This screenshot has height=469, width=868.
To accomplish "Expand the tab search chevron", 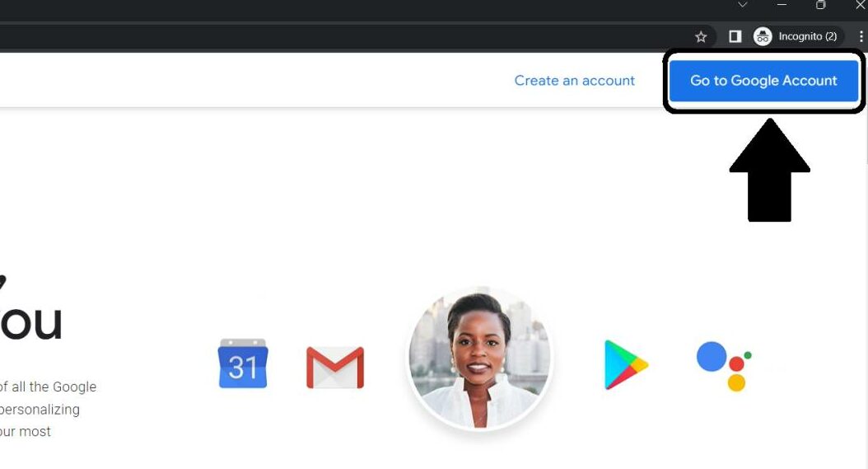I will [742, 5].
